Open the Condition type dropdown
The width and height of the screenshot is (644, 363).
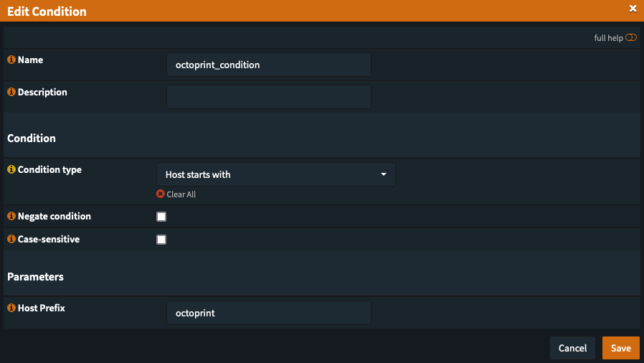(276, 174)
